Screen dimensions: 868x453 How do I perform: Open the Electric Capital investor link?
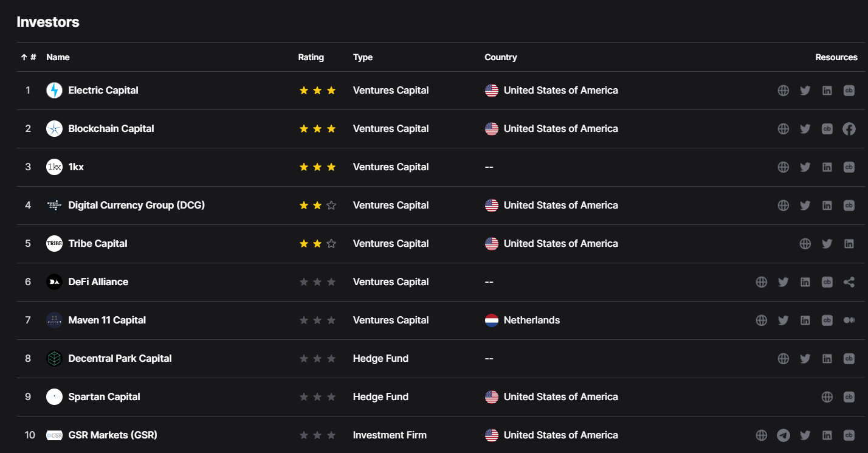coord(103,91)
